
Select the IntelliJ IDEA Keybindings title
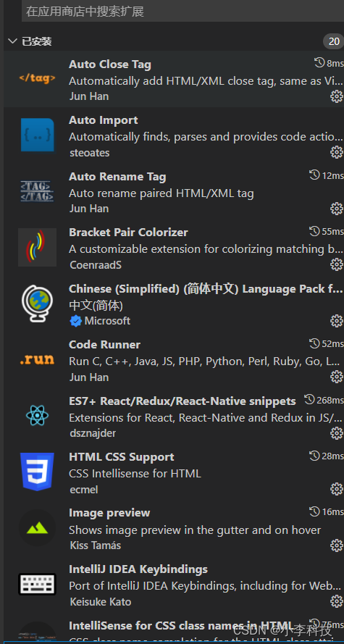pos(138,569)
